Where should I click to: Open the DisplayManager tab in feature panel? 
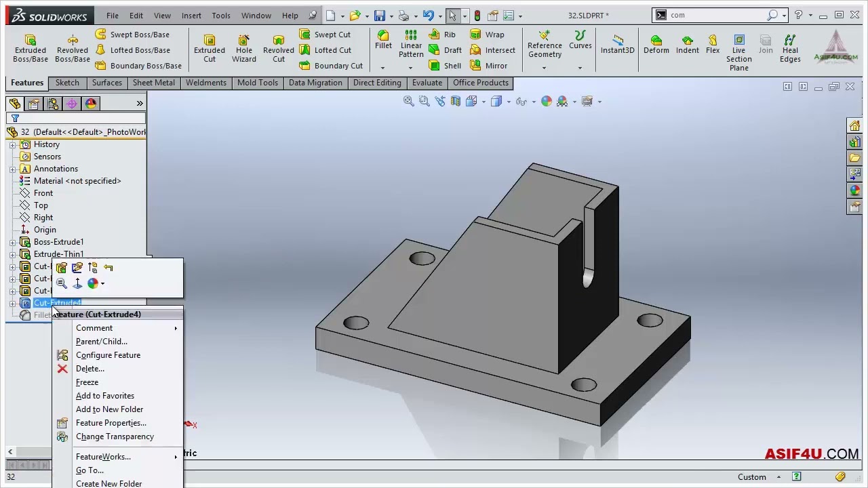click(91, 104)
